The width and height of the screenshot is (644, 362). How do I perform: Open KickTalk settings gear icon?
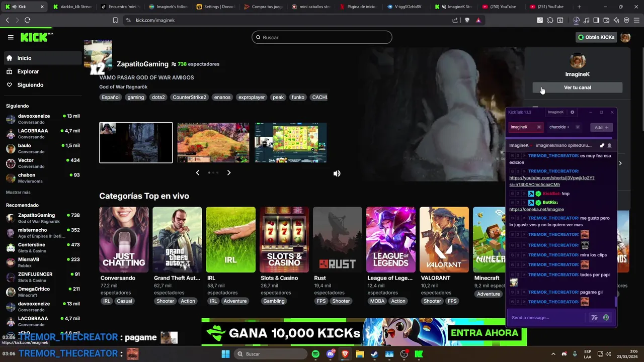(572, 112)
